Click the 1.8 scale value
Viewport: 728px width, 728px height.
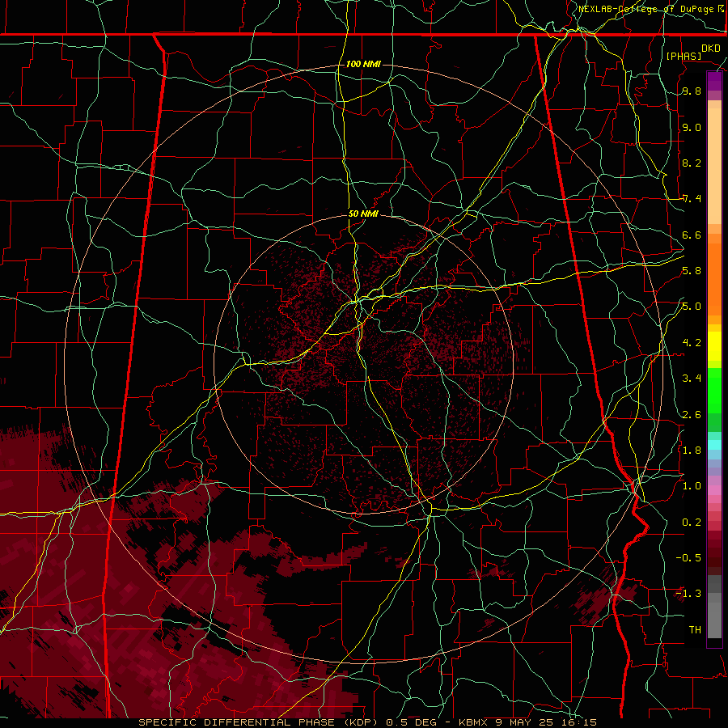(x=692, y=451)
